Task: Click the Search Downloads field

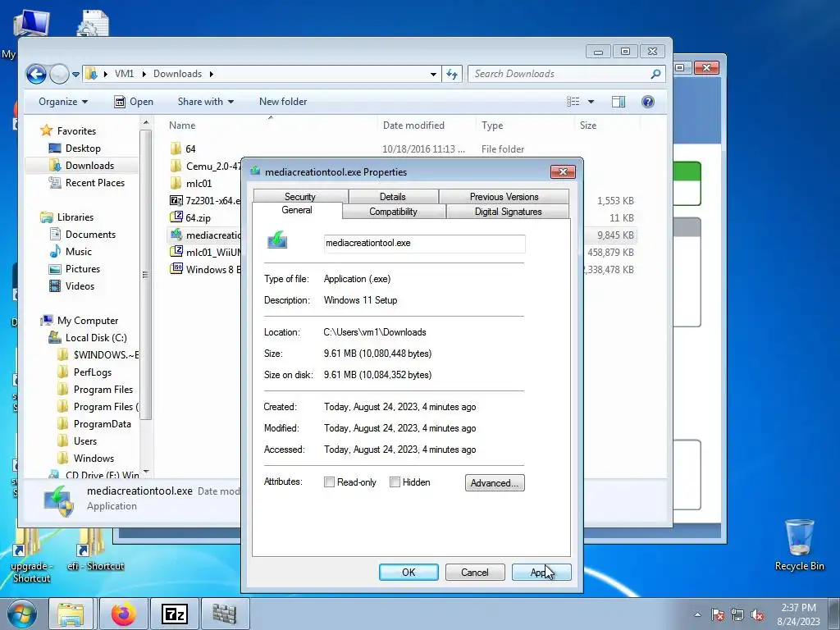Action: 566,74
